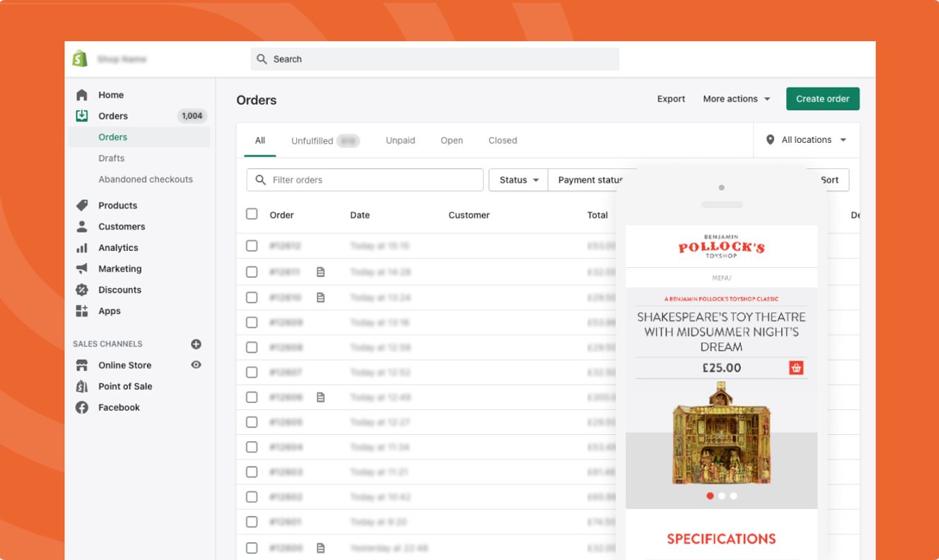Viewport: 939px width, 560px height.
Task: Click the Export link
Action: (x=670, y=99)
